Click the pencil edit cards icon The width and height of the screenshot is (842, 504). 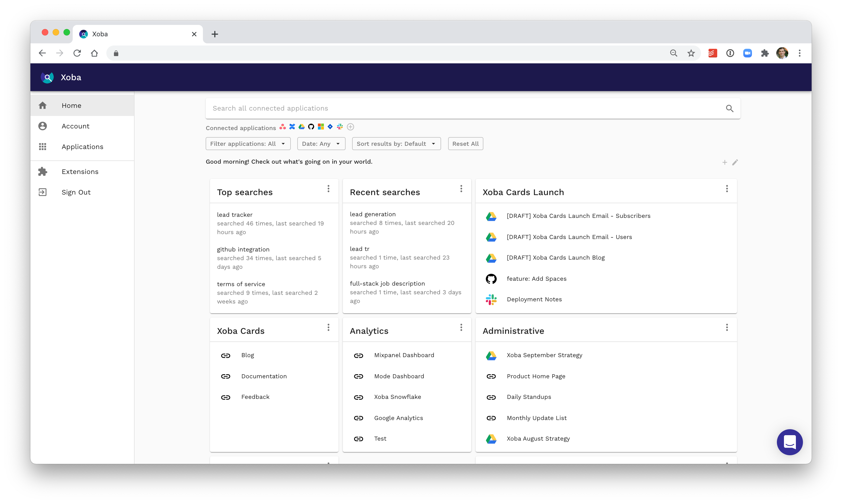[735, 162]
